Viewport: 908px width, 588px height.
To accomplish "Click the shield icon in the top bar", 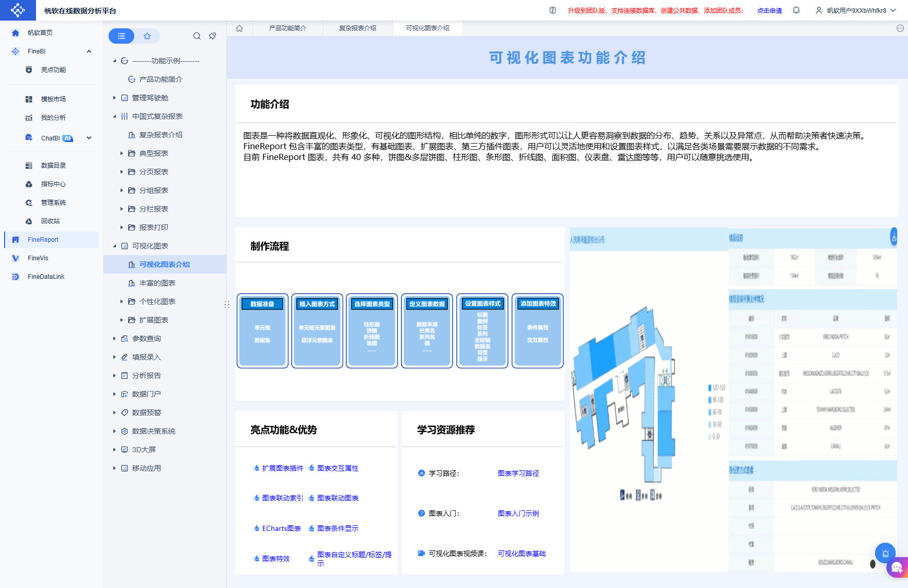I will point(553,10).
